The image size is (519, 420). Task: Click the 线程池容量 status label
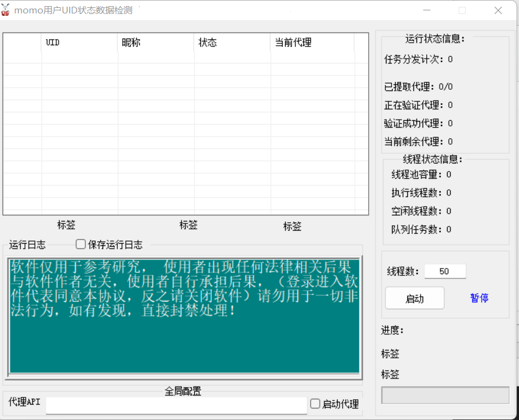(418, 175)
